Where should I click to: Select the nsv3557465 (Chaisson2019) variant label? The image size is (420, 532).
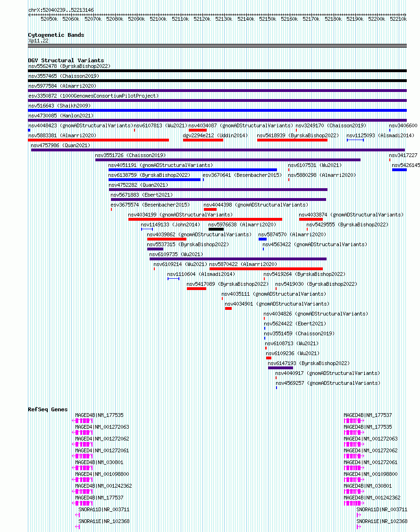pyautogui.click(x=64, y=76)
